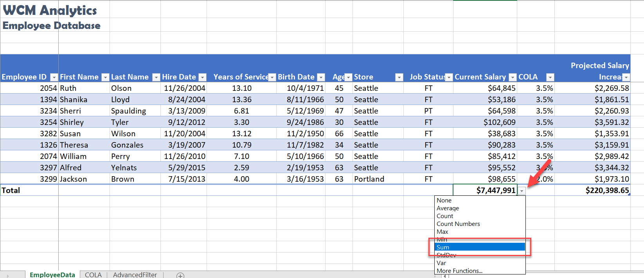This screenshot has height=278, width=644.
Task: Open the First Name filter dropdown
Action: [105, 77]
